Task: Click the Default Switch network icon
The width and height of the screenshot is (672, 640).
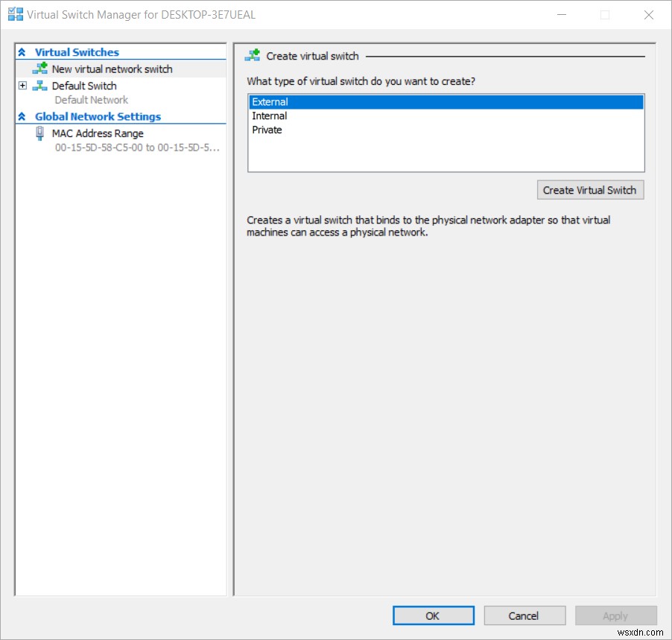Action: point(39,86)
